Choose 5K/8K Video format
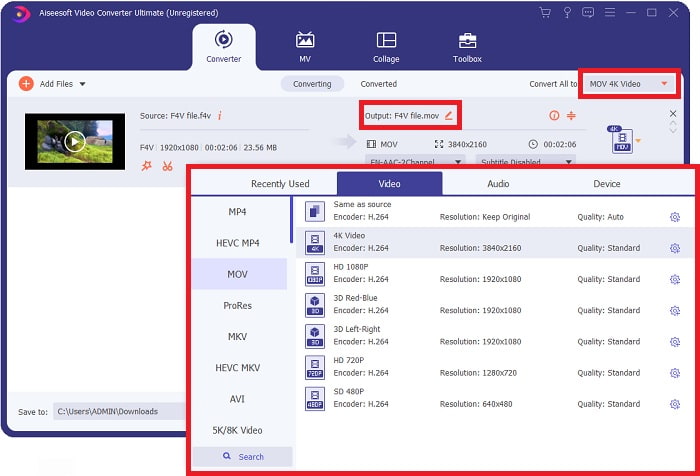Viewport: 700px width, 476px height. [240, 430]
